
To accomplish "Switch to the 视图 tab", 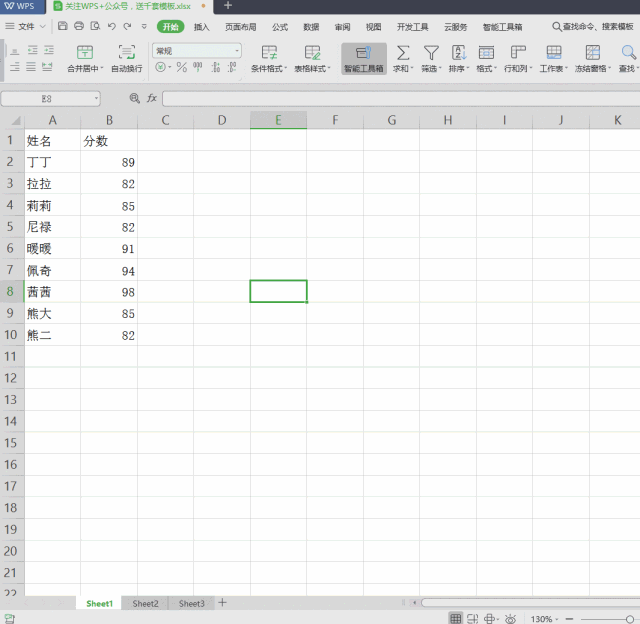I will [x=373, y=27].
